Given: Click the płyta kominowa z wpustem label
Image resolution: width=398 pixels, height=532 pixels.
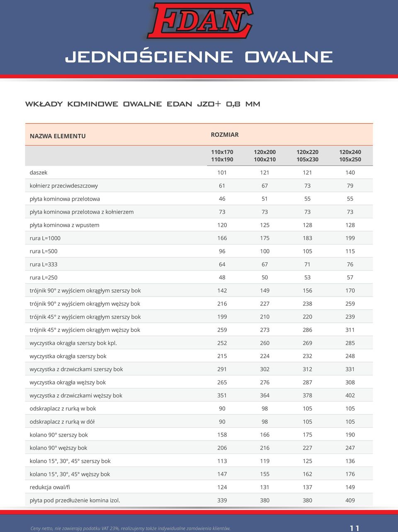Looking at the screenshot, I should coord(64,225).
